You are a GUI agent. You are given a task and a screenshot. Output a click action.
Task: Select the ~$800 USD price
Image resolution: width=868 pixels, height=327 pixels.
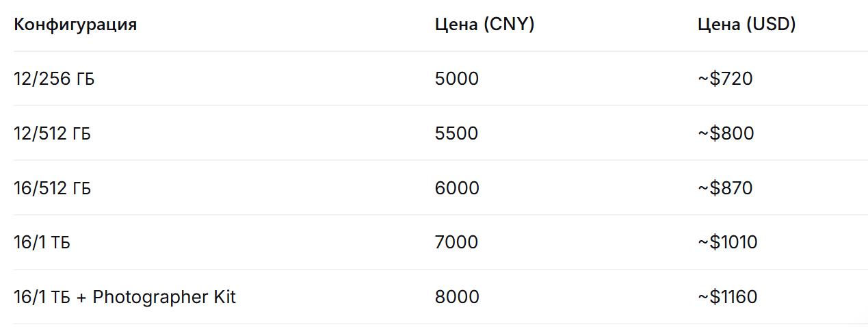(725, 133)
